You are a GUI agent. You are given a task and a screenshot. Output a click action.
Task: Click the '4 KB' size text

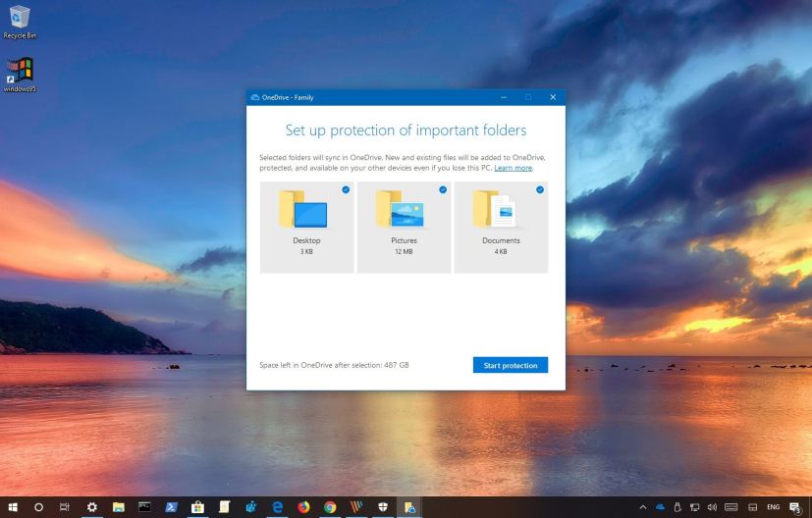point(501,251)
